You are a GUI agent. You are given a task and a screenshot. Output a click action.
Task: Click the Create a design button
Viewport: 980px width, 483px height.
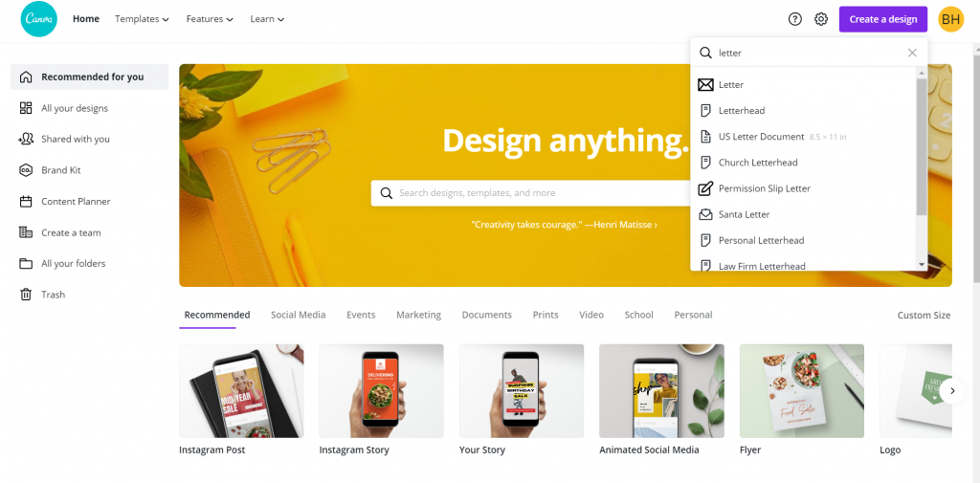coord(883,19)
